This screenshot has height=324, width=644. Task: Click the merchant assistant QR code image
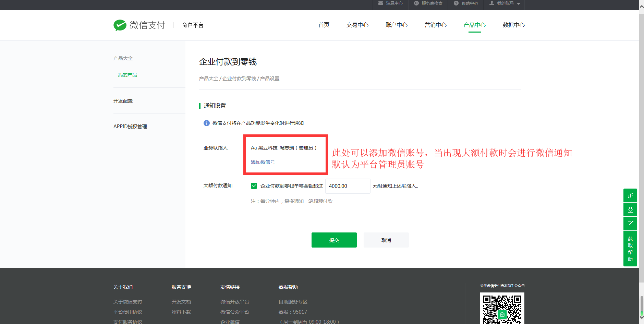pos(502,309)
